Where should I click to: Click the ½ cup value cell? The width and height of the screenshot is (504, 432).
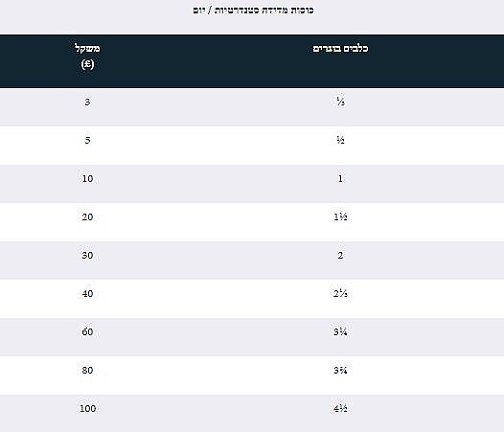pos(340,140)
